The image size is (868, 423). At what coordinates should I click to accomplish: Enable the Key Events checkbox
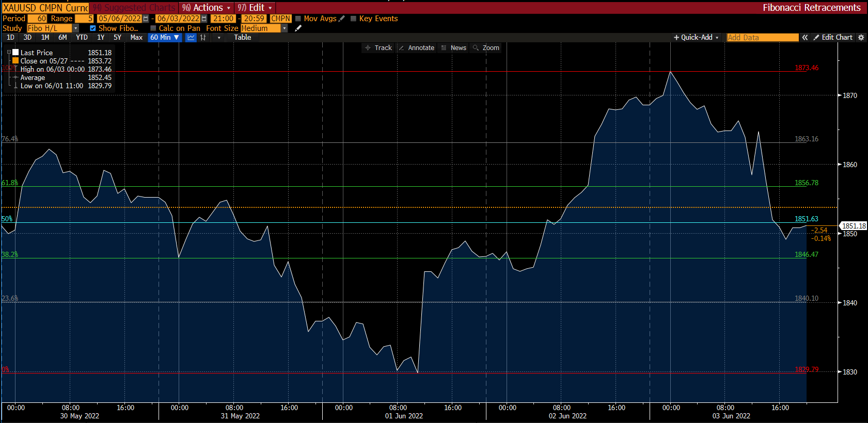(x=354, y=19)
